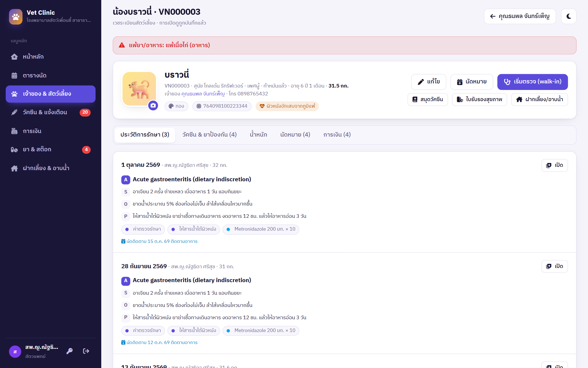The width and height of the screenshot is (588, 368).
Task: Start เริ่มตรวจ (walk-in) exam
Action: [532, 82]
